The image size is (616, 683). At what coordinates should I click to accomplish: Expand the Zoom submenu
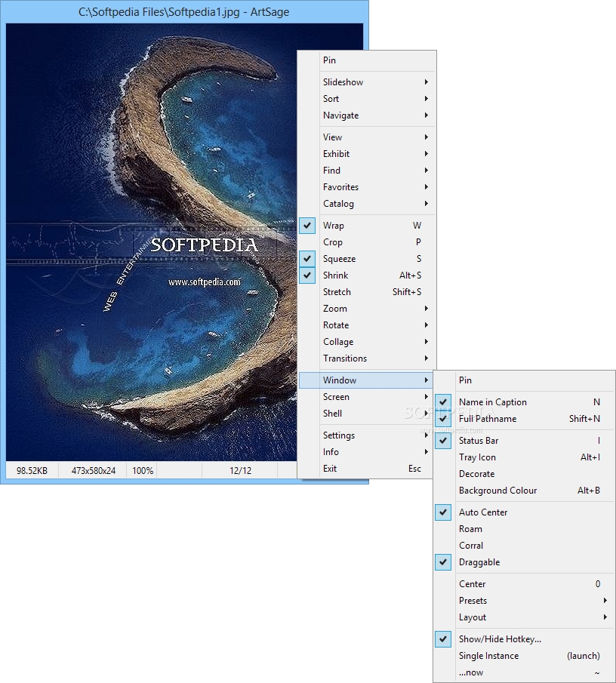[x=367, y=309]
